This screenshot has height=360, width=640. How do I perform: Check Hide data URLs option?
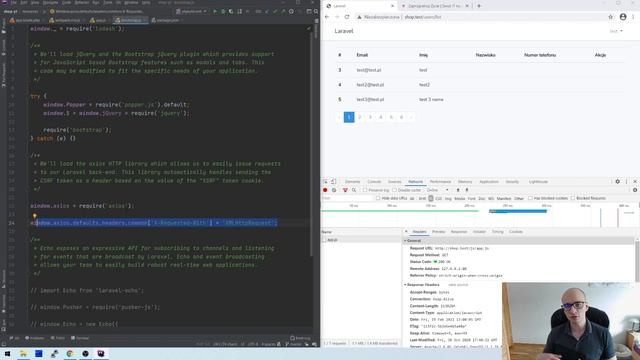pyautogui.click(x=378, y=198)
